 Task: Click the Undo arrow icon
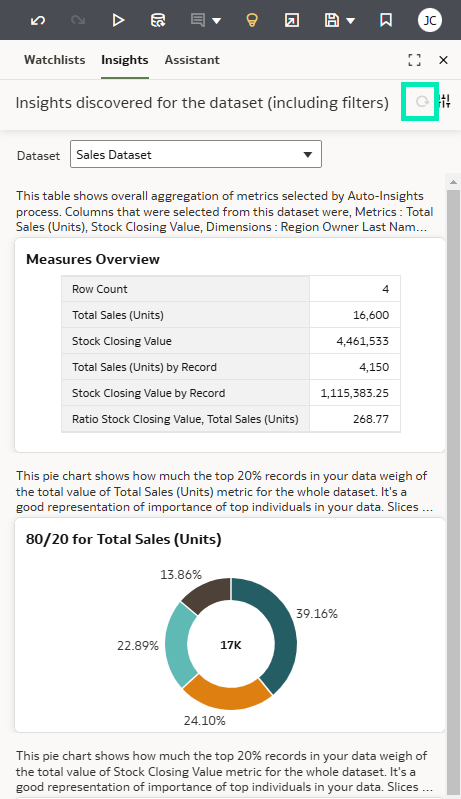click(x=38, y=20)
